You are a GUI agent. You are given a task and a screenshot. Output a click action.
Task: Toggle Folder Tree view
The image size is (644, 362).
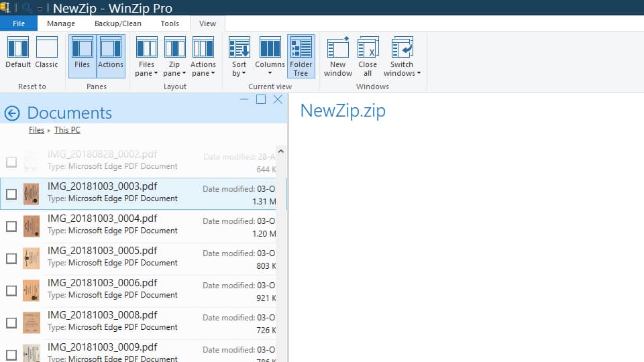coord(301,56)
